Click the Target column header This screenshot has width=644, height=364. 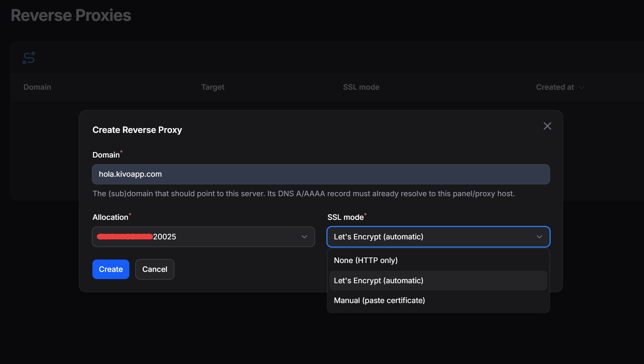point(213,87)
